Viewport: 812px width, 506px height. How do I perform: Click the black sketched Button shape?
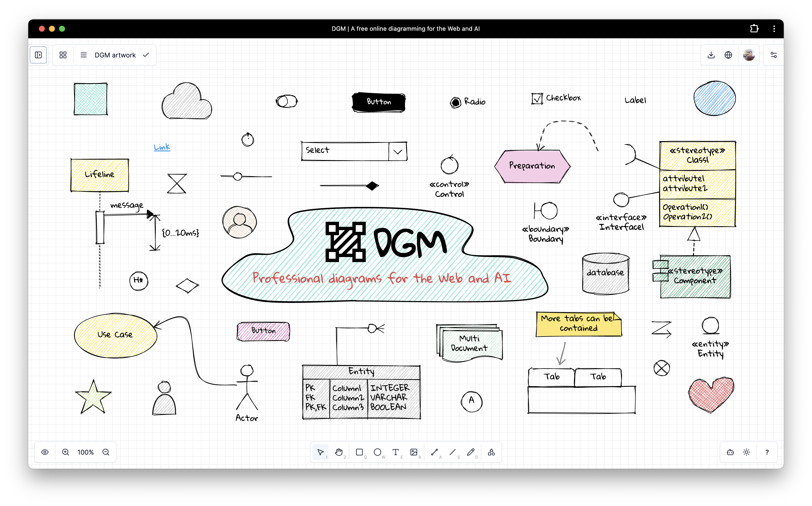[379, 102]
